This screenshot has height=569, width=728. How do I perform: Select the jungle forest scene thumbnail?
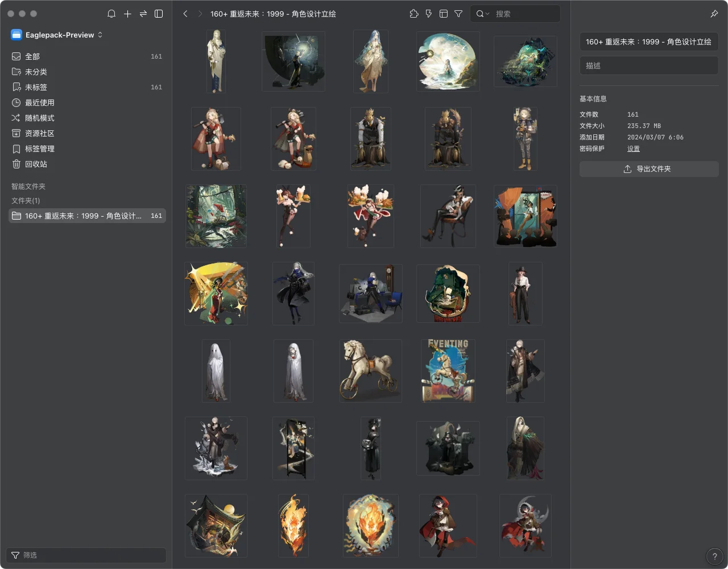pos(216,216)
